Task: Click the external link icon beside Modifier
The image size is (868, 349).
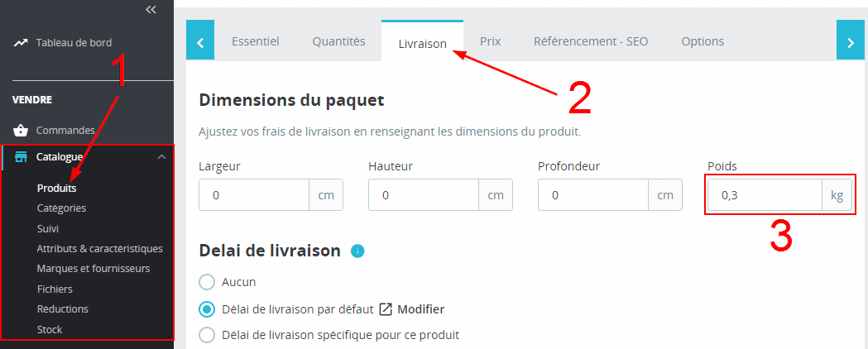Action: pos(386,309)
